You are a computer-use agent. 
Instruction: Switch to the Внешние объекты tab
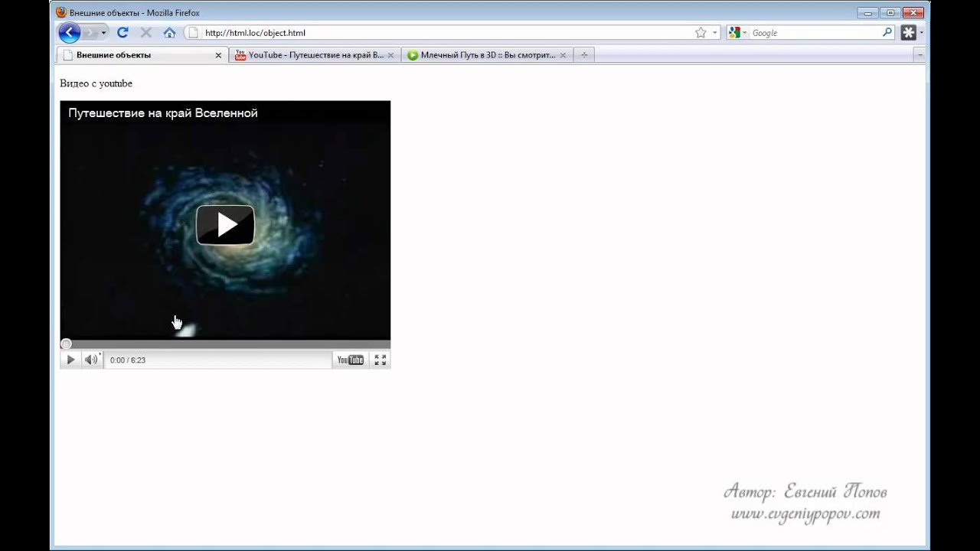click(x=142, y=55)
